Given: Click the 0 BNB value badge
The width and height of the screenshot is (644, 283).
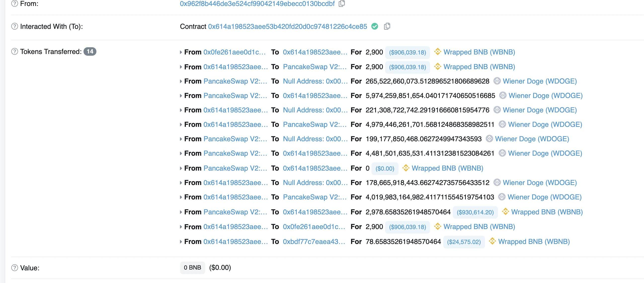Looking at the screenshot, I should tap(193, 268).
